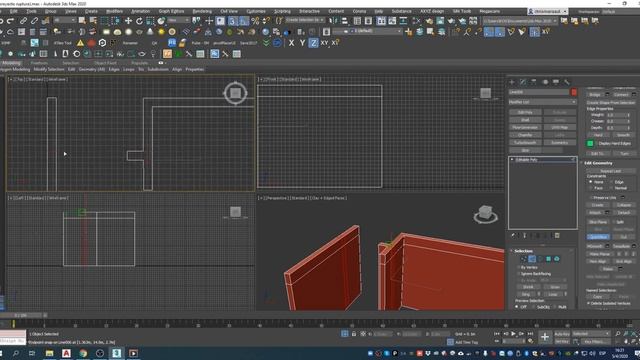Toggle the 3D Snaps icon
The height and width of the screenshot is (360, 640).
tap(232, 20)
